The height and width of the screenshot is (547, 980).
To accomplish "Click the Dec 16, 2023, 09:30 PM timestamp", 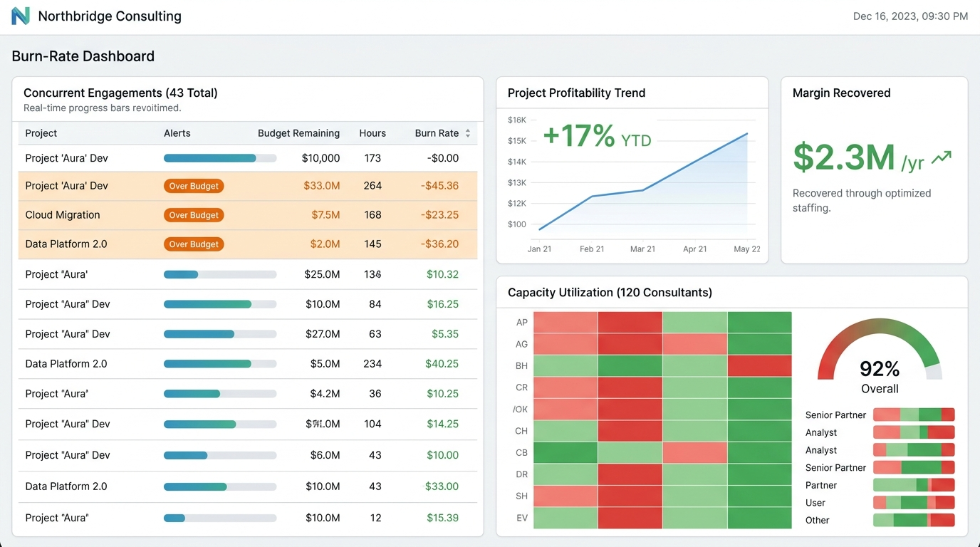I will [910, 16].
